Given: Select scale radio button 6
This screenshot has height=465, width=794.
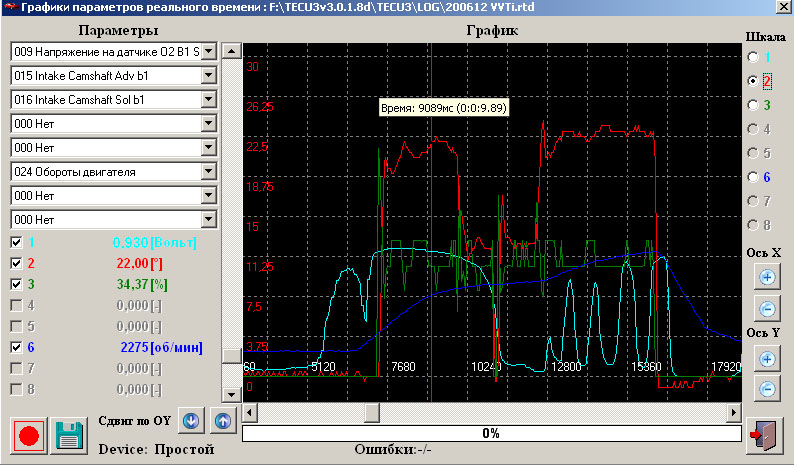Looking at the screenshot, I should click(752, 177).
